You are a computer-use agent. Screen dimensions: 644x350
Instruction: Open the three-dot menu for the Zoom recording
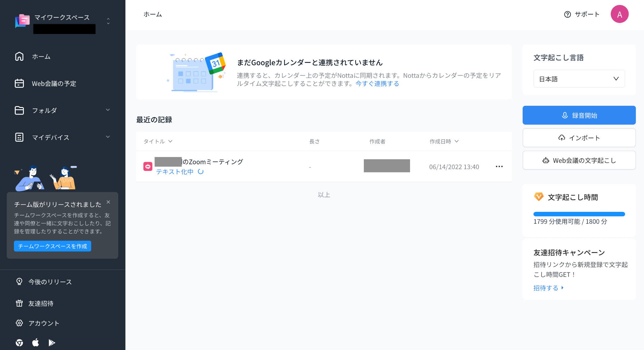pos(499,167)
